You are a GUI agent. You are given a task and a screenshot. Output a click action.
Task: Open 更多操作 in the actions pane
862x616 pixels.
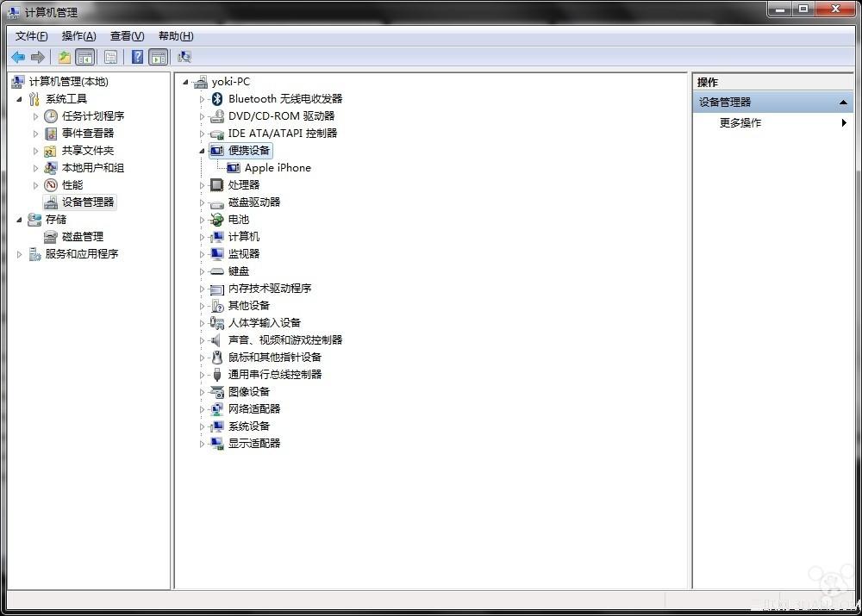click(740, 123)
